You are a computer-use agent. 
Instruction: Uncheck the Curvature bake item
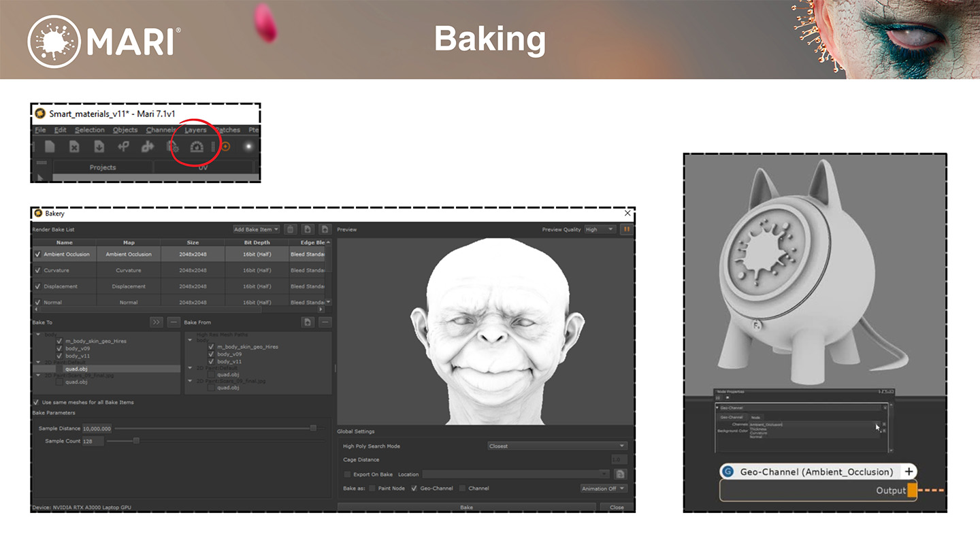coord(38,271)
